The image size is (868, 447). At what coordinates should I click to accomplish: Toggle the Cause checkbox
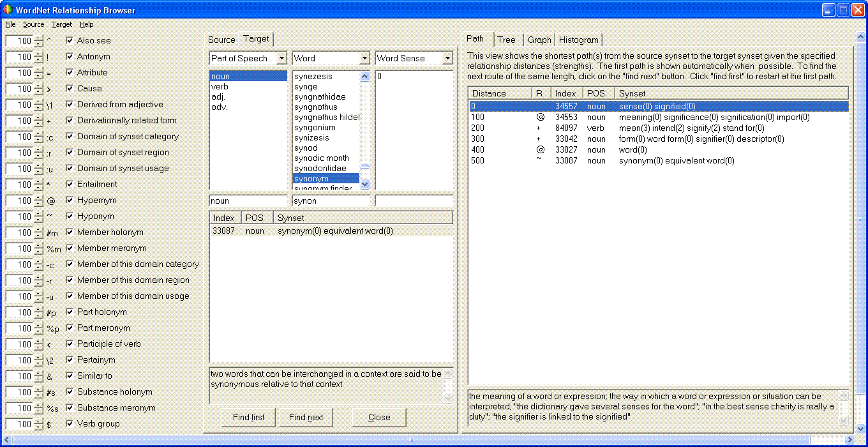(x=70, y=88)
